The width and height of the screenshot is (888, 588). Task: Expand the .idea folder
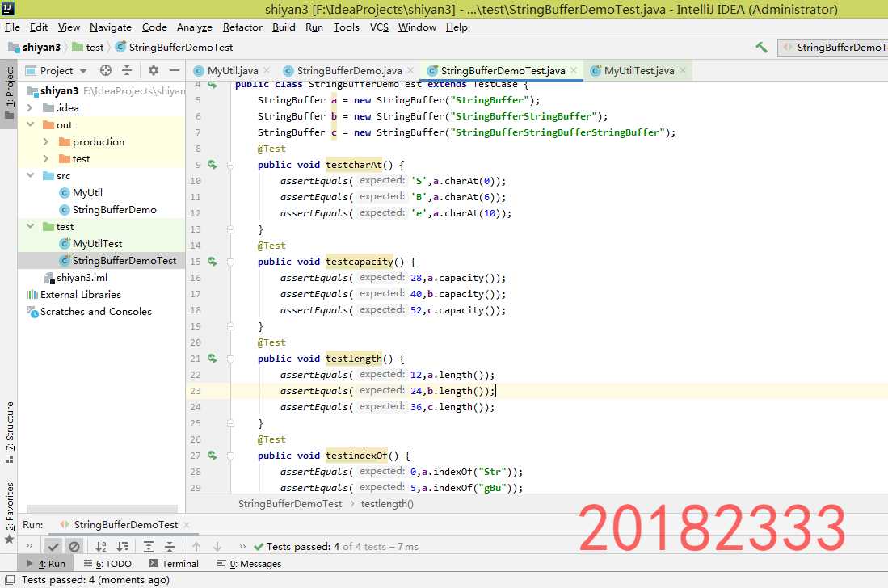(x=30, y=107)
